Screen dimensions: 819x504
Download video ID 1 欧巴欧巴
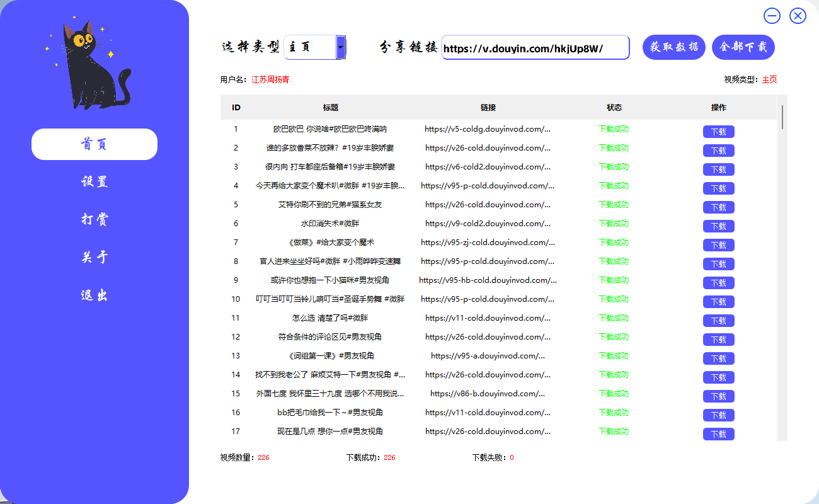(718, 131)
